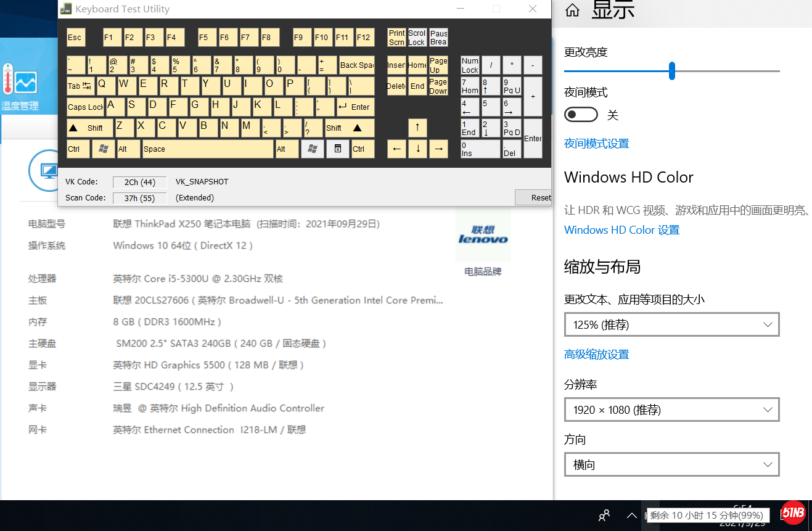Open the 夜间模式设置 link
The height and width of the screenshot is (531, 812).
point(597,144)
